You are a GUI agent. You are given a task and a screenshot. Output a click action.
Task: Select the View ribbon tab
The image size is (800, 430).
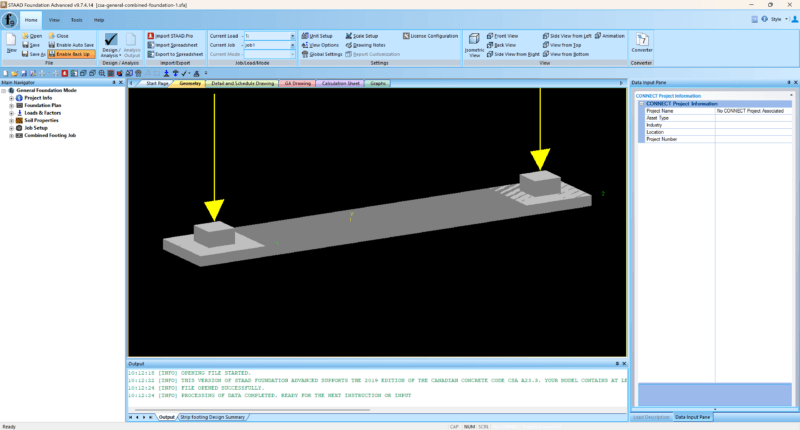[x=54, y=20]
